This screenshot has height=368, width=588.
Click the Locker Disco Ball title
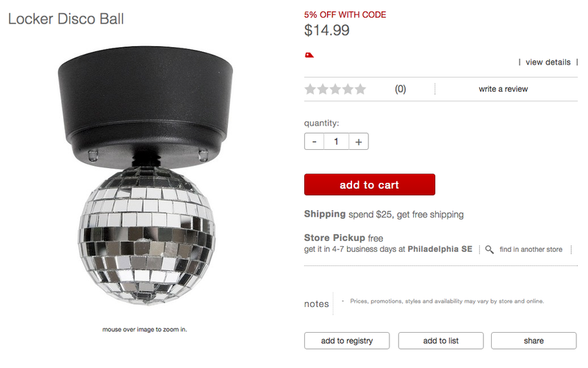pos(66,19)
